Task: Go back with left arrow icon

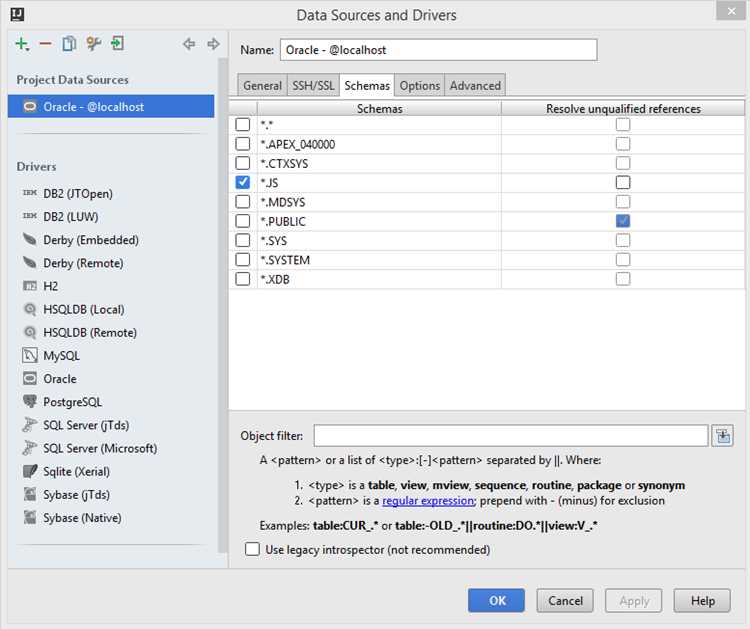Action: tap(189, 44)
